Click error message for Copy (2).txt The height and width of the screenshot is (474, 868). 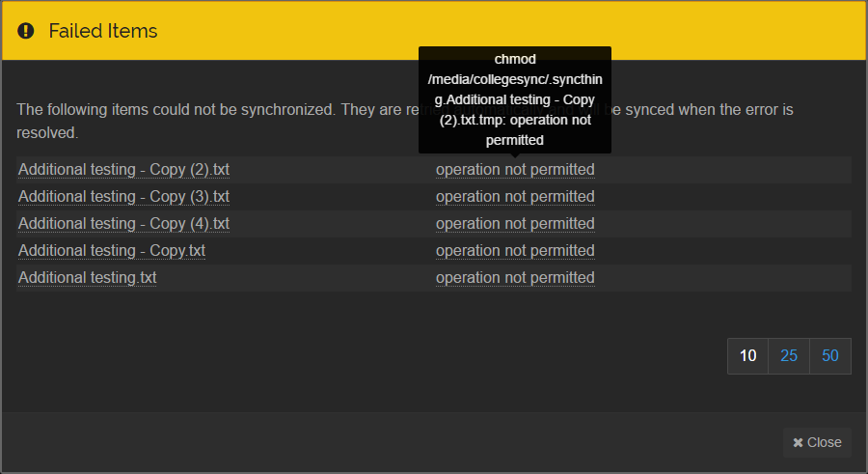coord(515,170)
